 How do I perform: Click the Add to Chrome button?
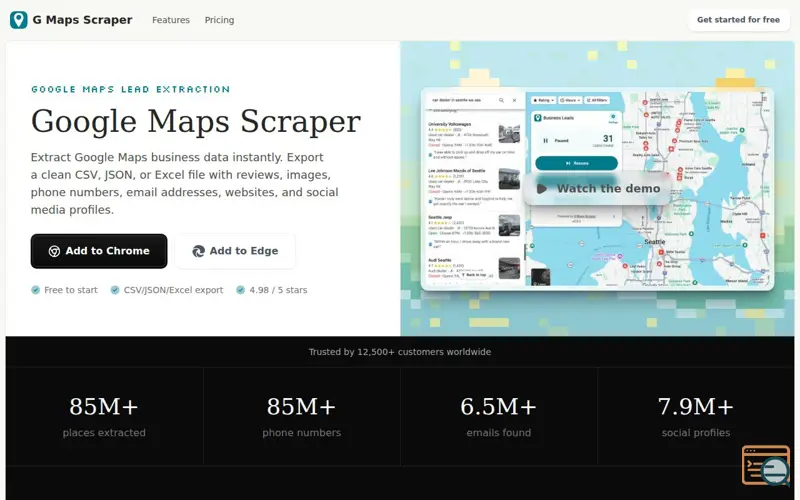(x=99, y=251)
